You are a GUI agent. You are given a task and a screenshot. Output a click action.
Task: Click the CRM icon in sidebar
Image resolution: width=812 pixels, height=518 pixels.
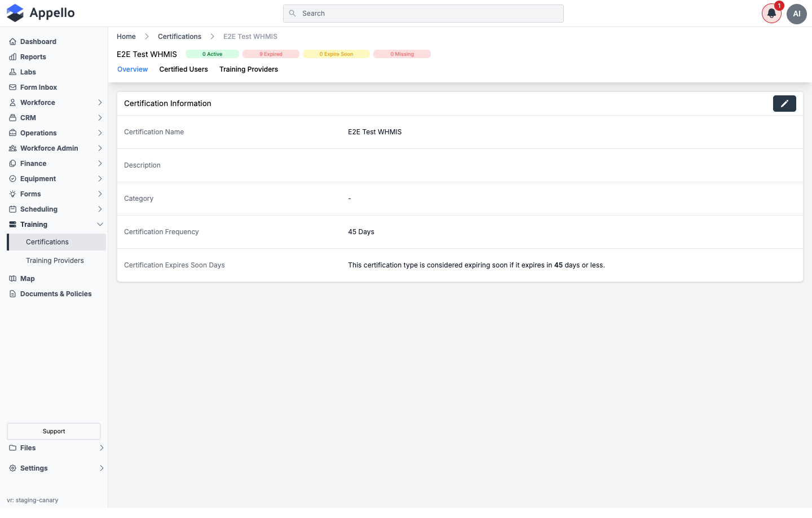[12, 118]
